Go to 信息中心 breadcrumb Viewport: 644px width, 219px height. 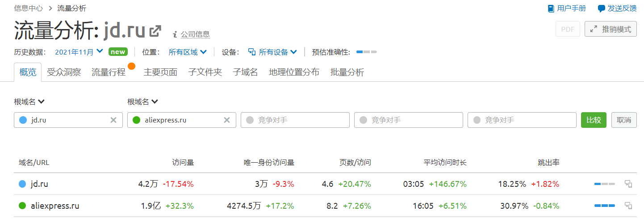29,8
